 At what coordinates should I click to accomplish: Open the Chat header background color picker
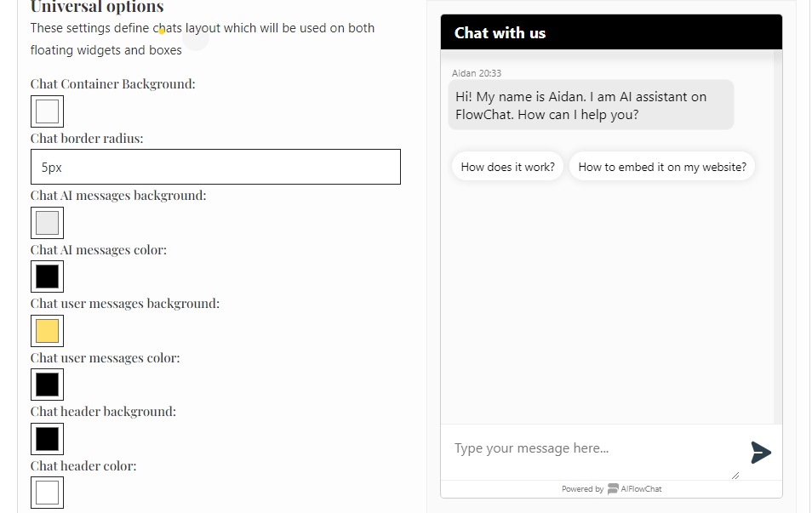click(47, 439)
